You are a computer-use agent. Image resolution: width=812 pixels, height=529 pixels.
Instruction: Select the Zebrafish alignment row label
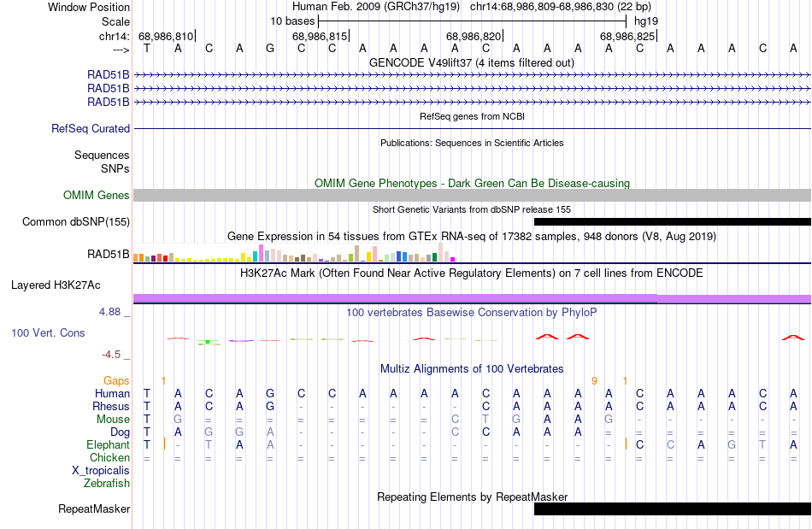tap(107, 484)
